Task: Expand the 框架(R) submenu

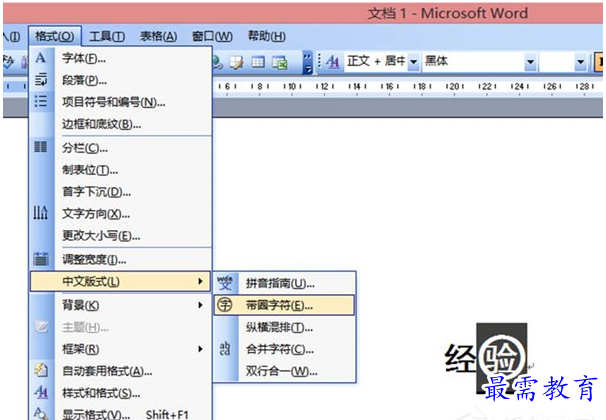Action: pos(120,349)
